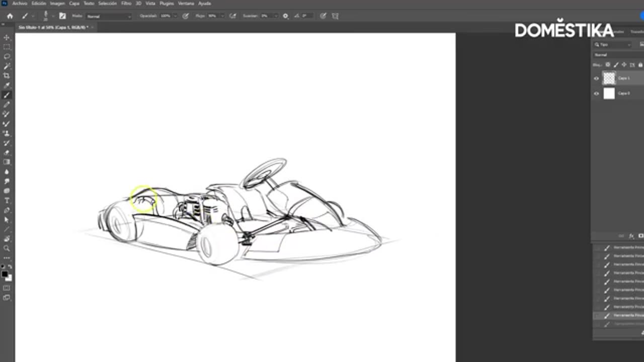644x362 pixels.
Task: Toggle pressure for opacity
Action: click(186, 16)
